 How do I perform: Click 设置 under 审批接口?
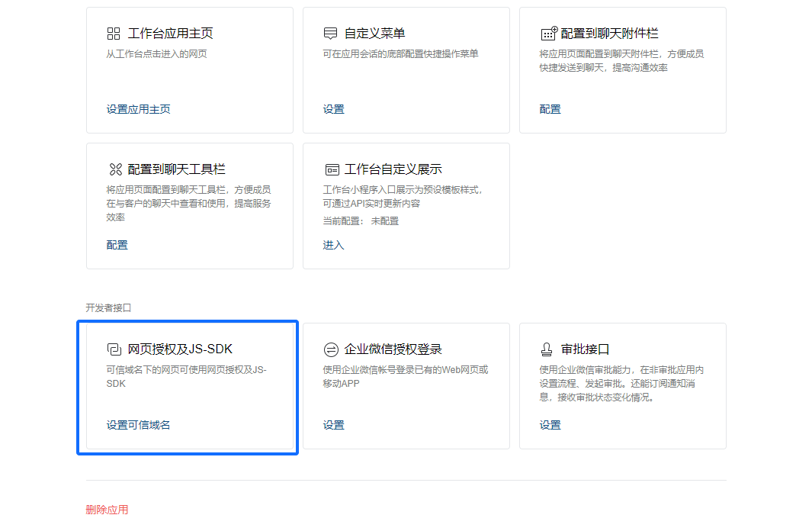pyautogui.click(x=550, y=425)
